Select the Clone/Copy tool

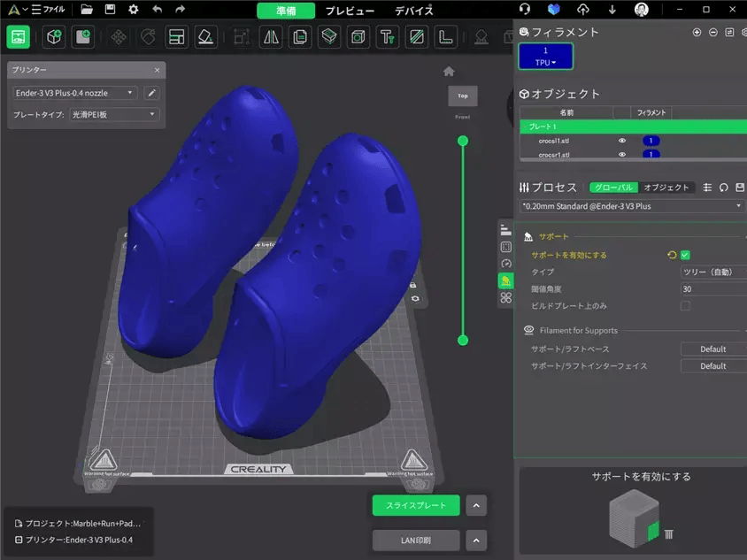click(300, 36)
